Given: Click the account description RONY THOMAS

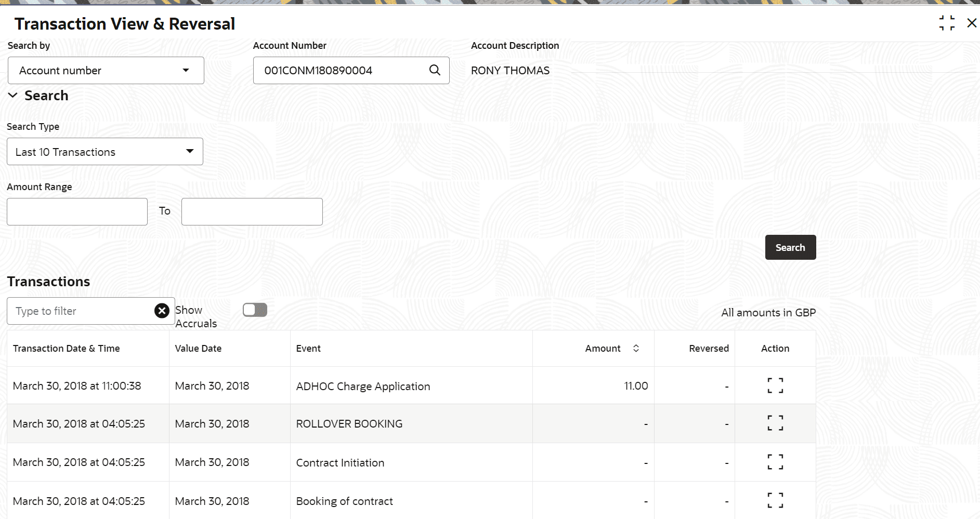Looking at the screenshot, I should [509, 70].
